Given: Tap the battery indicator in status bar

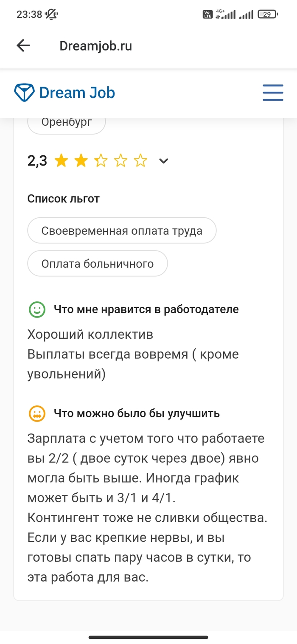Looking at the screenshot, I should [x=268, y=14].
